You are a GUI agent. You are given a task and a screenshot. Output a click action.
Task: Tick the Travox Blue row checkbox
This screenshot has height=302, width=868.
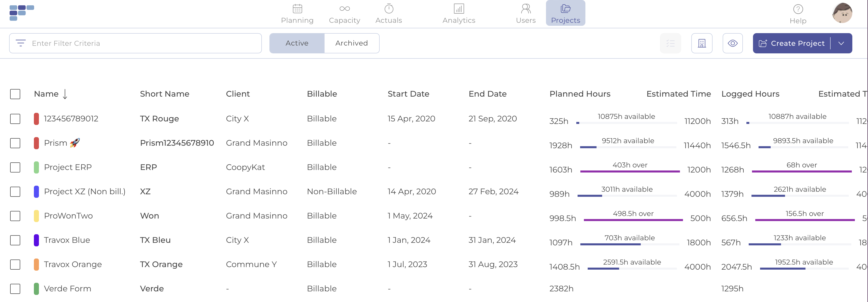[15, 240]
